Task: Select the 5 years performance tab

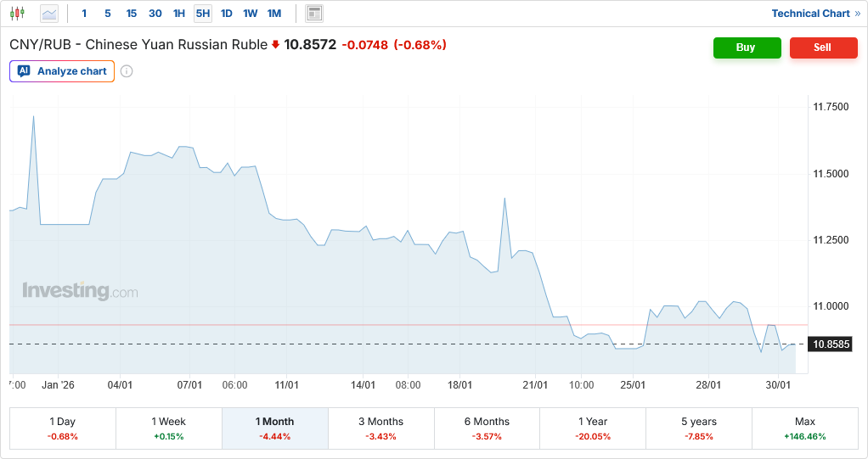Action: (699, 428)
